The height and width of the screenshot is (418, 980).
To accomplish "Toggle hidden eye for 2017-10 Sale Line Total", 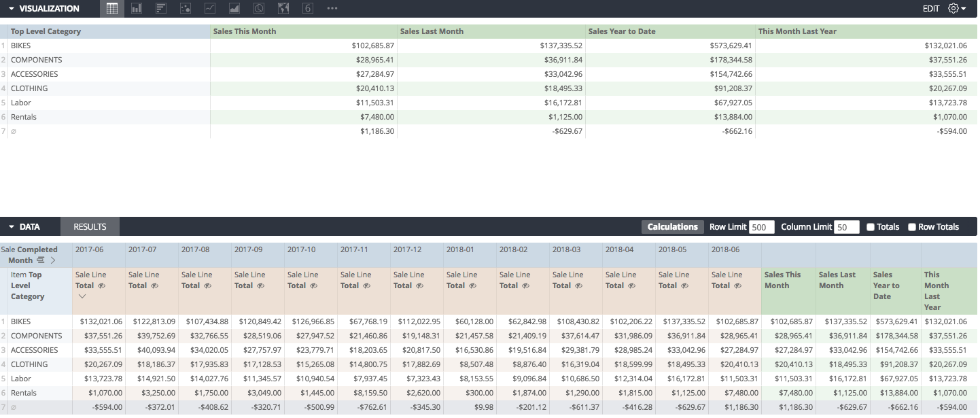I will [313, 286].
